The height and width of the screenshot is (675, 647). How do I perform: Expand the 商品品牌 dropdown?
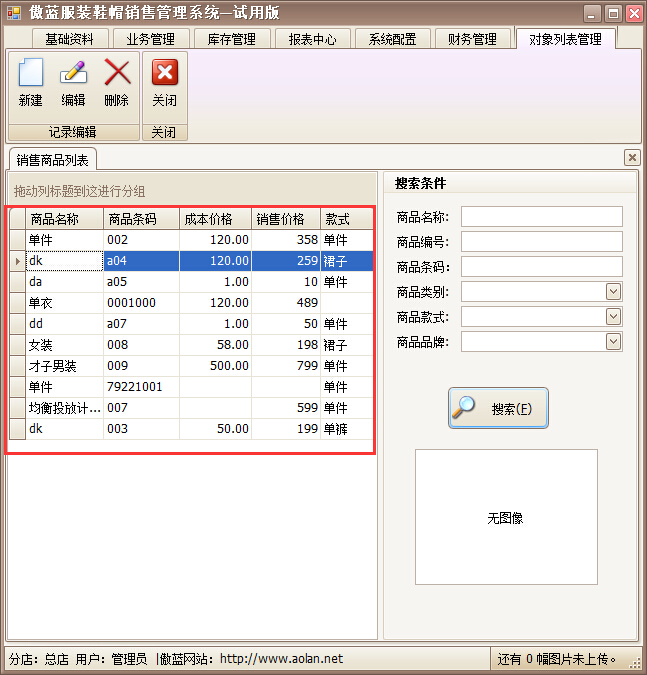tap(613, 342)
